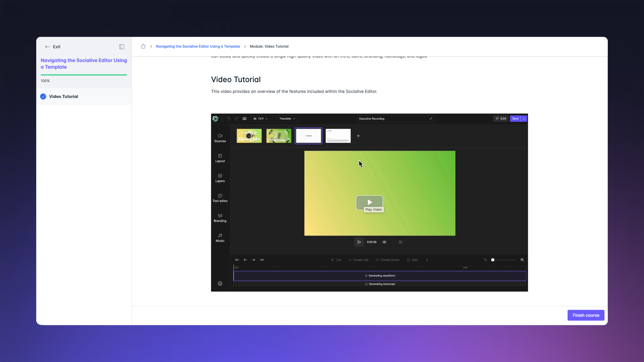
Task: Collapse the course sidebar panel
Action: click(122, 47)
